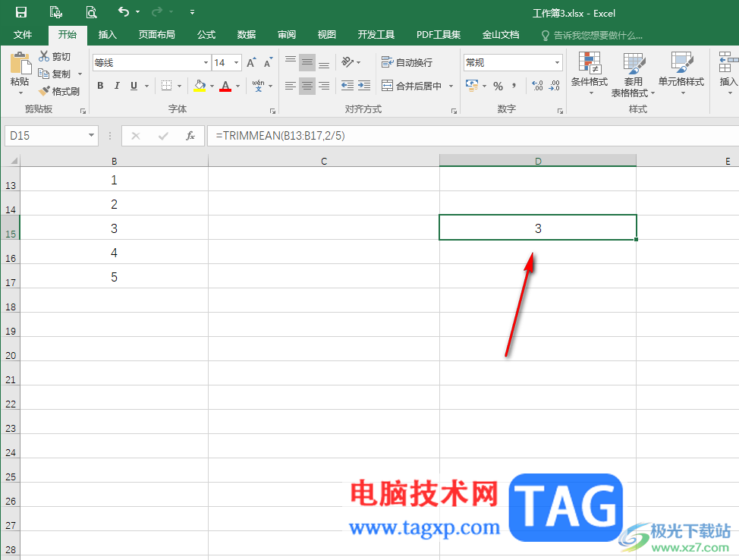Increase font size with the larger A icon
Image resolution: width=739 pixels, height=560 pixels.
click(251, 63)
